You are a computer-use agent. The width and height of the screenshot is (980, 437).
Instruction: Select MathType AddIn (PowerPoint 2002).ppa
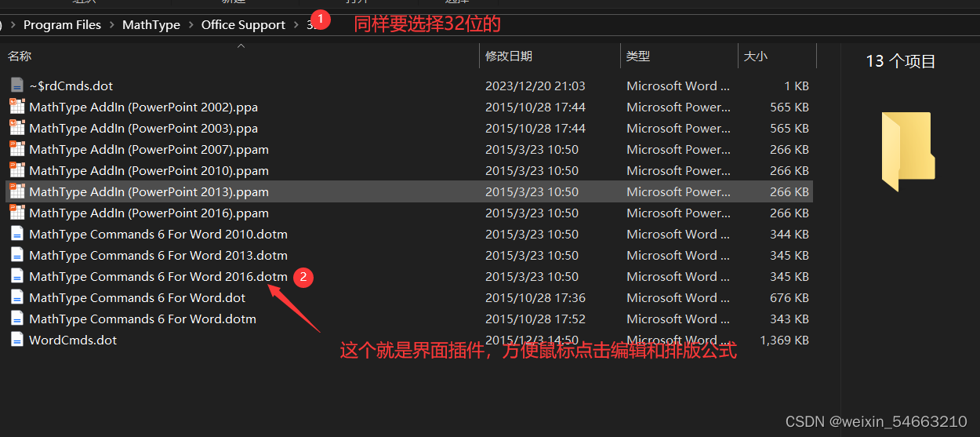143,107
